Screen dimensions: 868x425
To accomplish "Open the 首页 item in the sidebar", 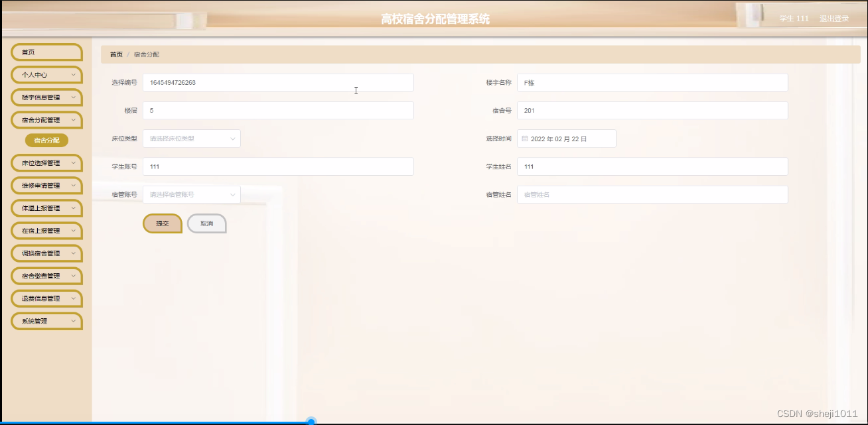I will pos(46,52).
